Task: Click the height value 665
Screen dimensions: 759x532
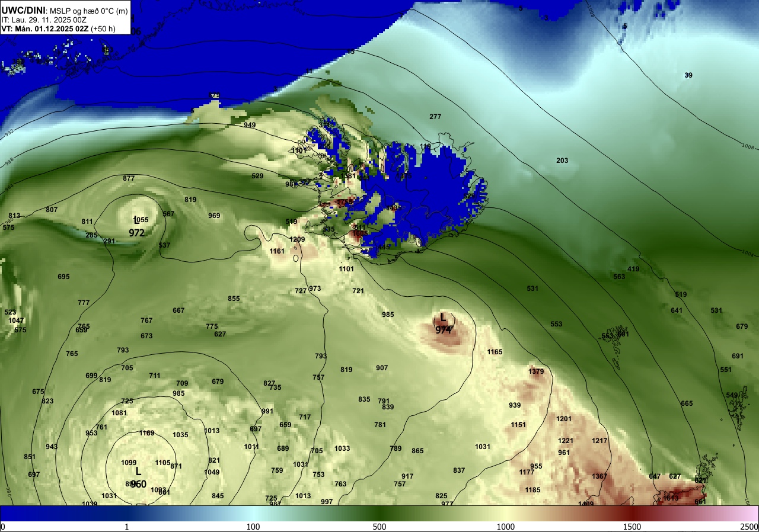Action: [x=687, y=403]
